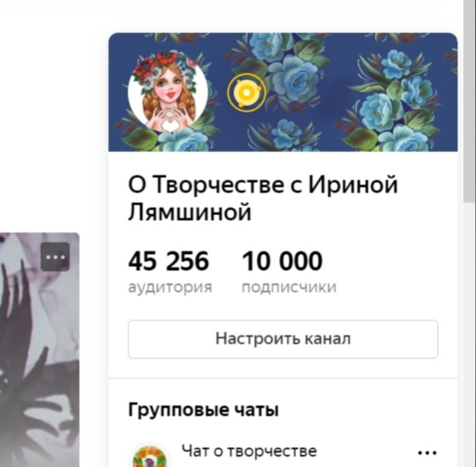This screenshot has width=476, height=467.
Task: Open three-dot options beside Чат о творчестве
Action: coord(427,453)
